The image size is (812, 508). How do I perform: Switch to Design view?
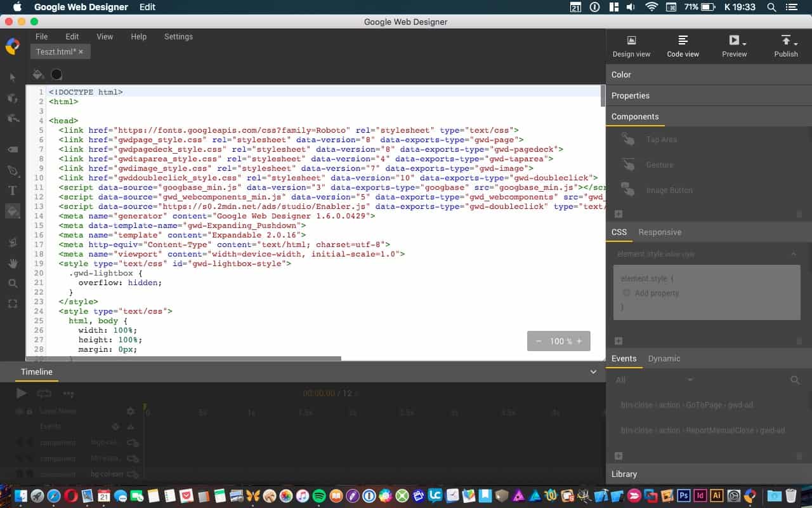[631, 46]
